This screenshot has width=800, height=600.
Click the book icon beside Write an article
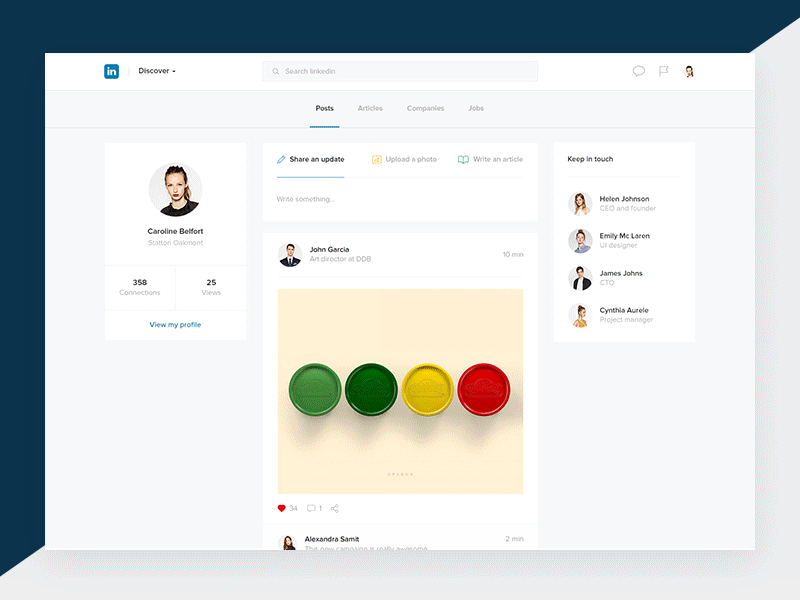463,160
